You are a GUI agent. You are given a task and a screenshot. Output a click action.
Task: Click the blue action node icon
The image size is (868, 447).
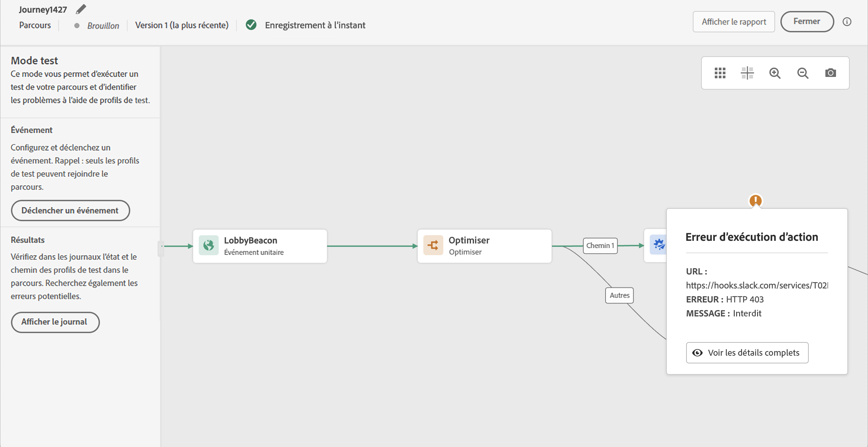click(x=658, y=244)
